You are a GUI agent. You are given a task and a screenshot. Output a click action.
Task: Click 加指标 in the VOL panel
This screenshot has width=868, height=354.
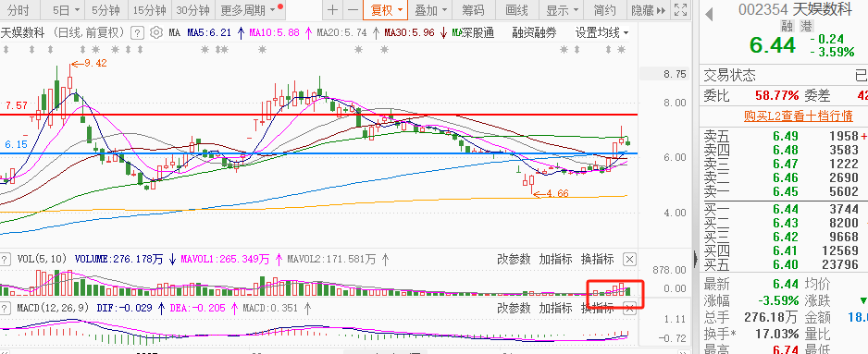[x=556, y=259]
